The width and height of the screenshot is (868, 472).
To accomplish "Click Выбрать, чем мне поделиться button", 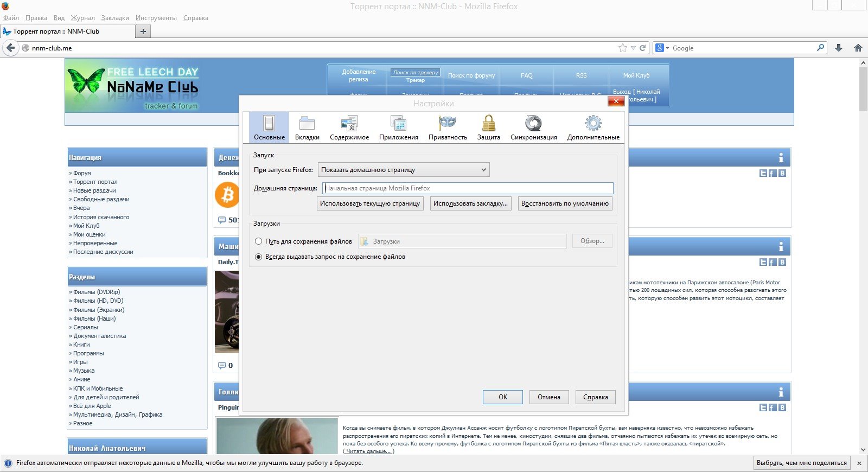I will click(x=802, y=463).
